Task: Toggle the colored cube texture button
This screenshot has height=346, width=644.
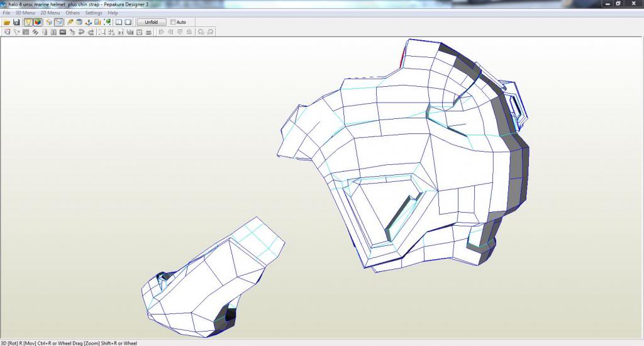Action: pyautogui.click(x=38, y=22)
